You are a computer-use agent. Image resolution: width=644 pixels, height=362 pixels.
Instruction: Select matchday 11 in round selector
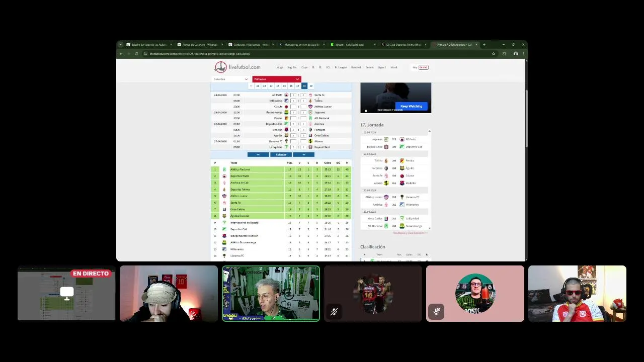tap(258, 86)
